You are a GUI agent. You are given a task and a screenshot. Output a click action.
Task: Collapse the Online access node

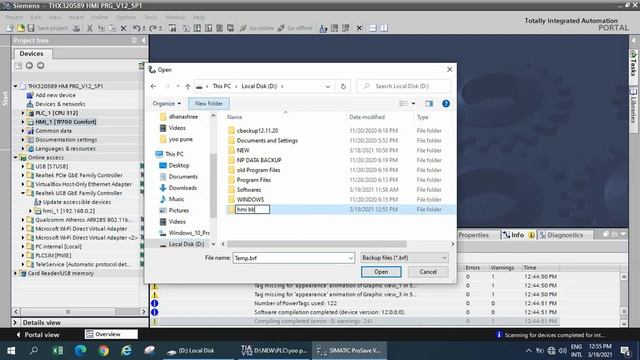16,158
